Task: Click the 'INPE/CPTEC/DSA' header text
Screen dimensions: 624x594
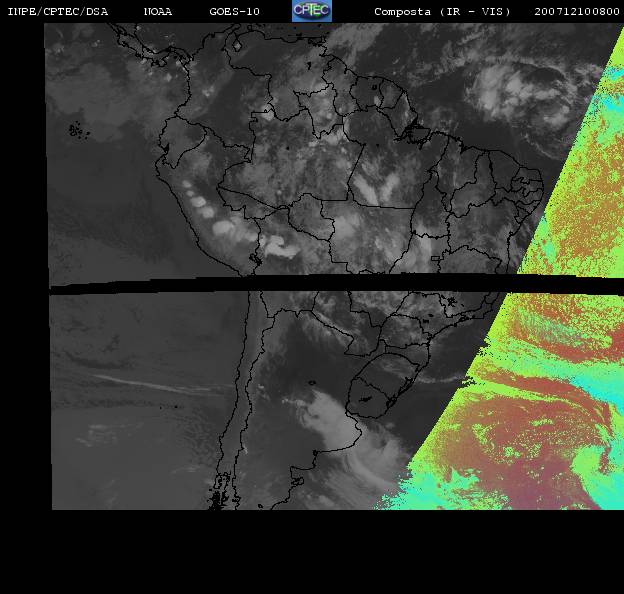Action: pos(58,12)
